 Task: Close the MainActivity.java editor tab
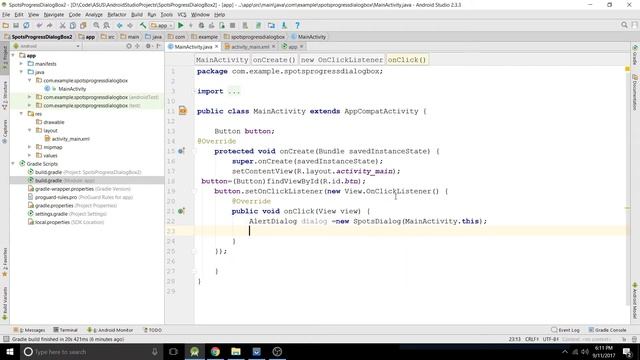(216, 47)
